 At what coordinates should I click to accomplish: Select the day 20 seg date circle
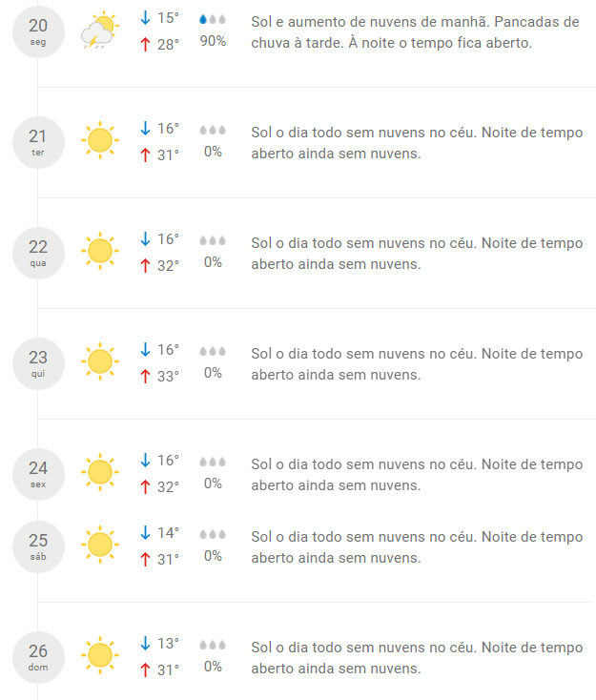pyautogui.click(x=38, y=31)
